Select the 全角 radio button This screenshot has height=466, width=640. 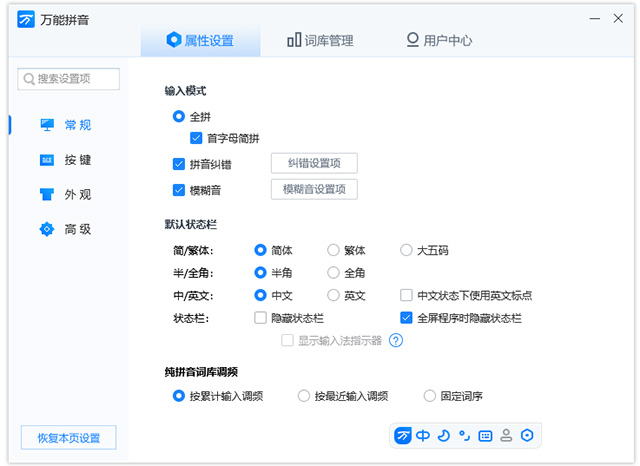click(x=333, y=272)
